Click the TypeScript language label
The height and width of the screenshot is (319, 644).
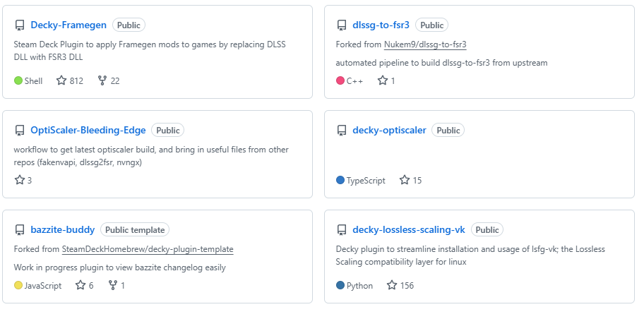pyautogui.click(x=366, y=181)
